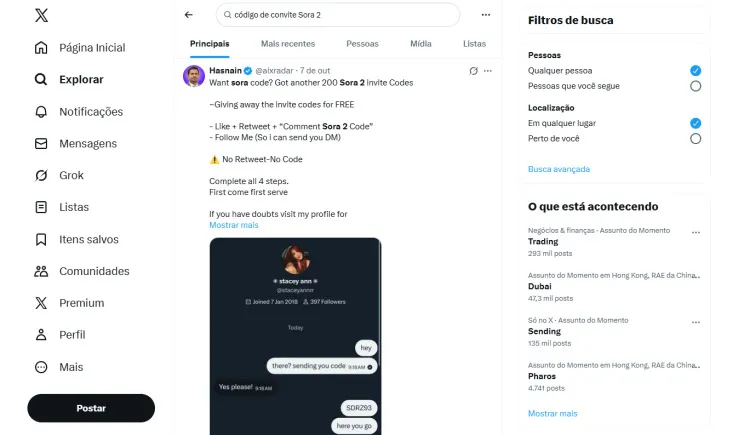Switch to the Pessoas tab

(362, 44)
